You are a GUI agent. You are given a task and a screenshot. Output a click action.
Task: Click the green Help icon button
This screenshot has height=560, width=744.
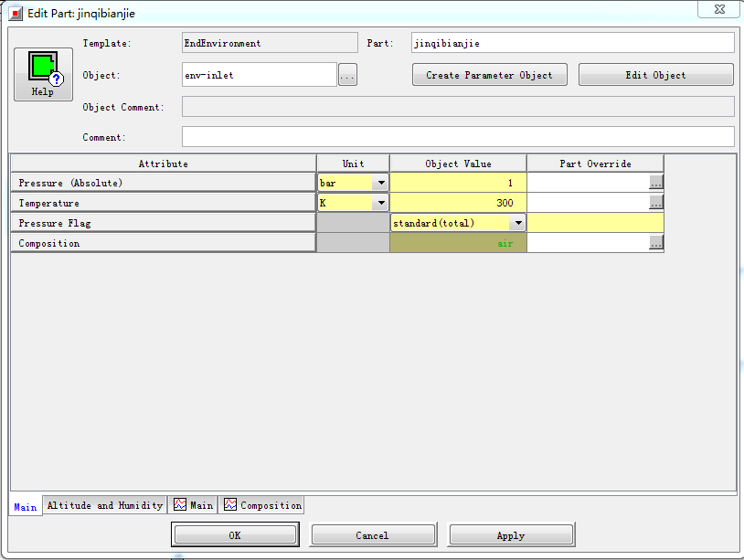(x=43, y=73)
